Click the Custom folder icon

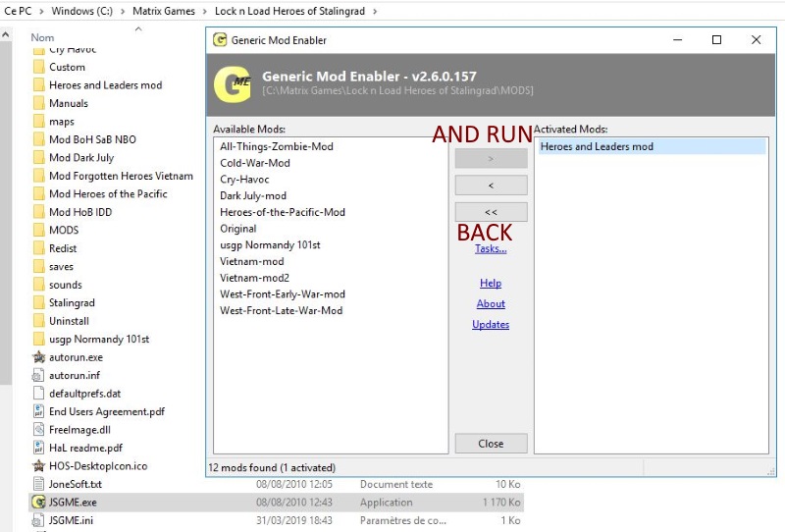(38, 67)
